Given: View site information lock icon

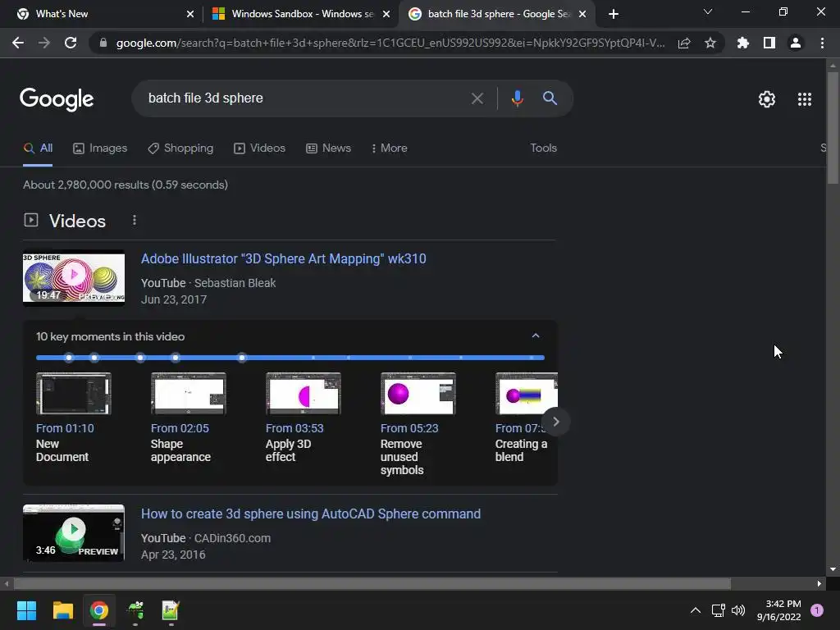Looking at the screenshot, I should click(x=103, y=43).
